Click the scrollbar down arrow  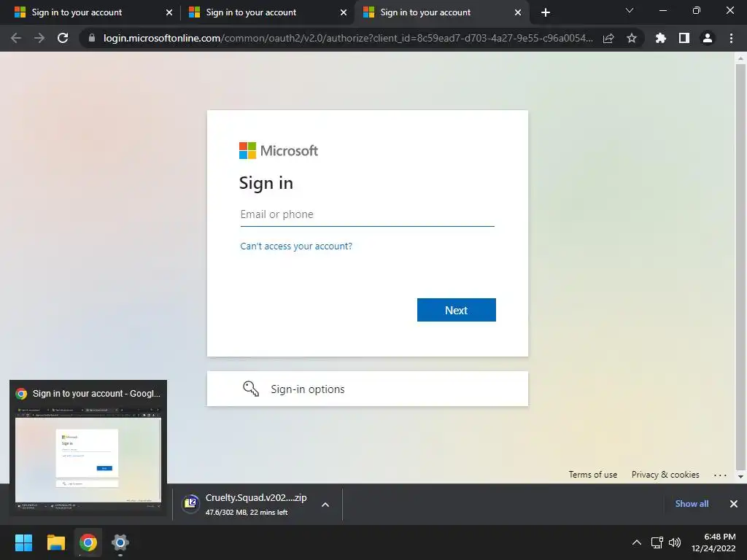740,477
